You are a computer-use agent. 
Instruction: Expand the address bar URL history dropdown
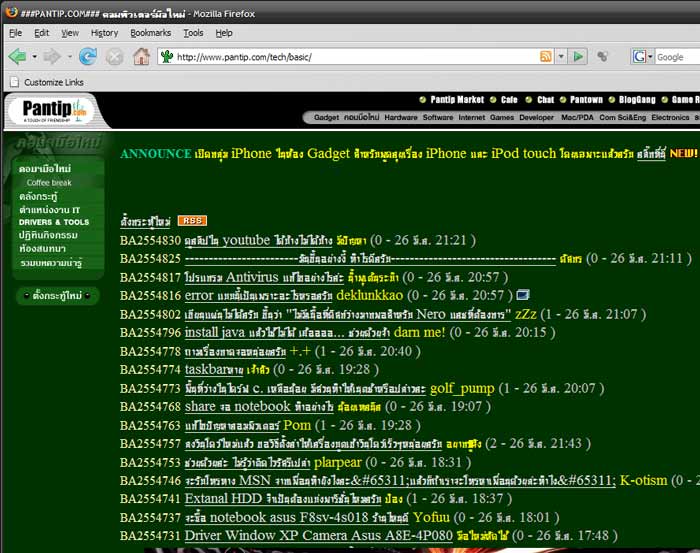(561, 57)
